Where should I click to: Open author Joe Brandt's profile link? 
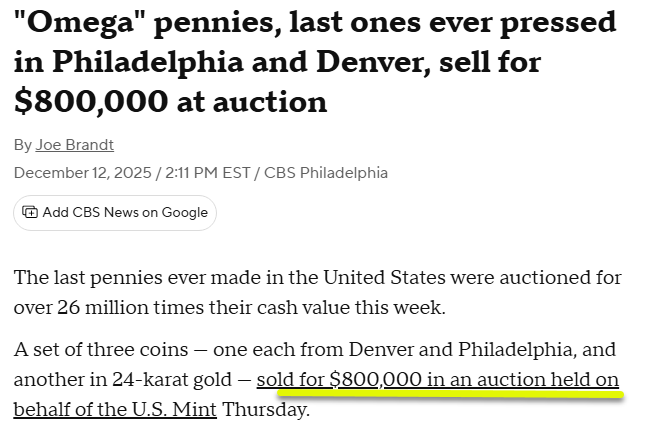tap(74, 145)
